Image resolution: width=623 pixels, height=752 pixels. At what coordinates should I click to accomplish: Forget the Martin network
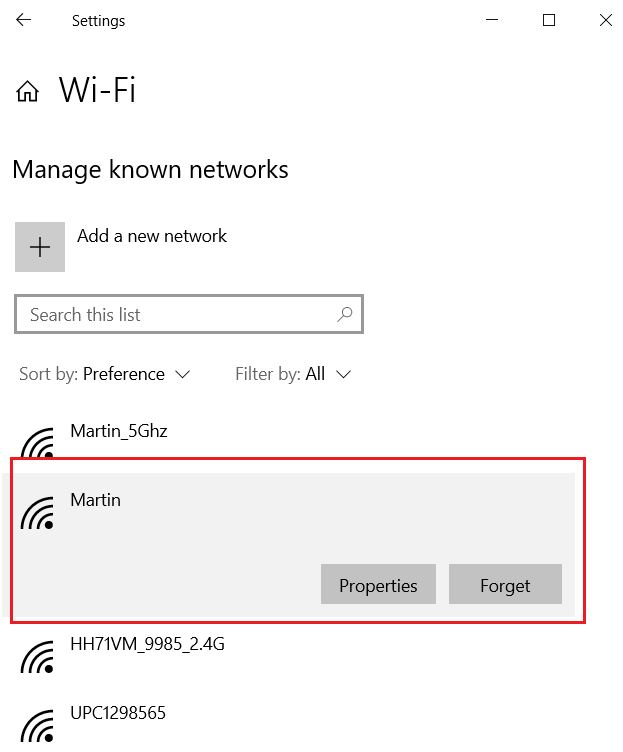[505, 584]
